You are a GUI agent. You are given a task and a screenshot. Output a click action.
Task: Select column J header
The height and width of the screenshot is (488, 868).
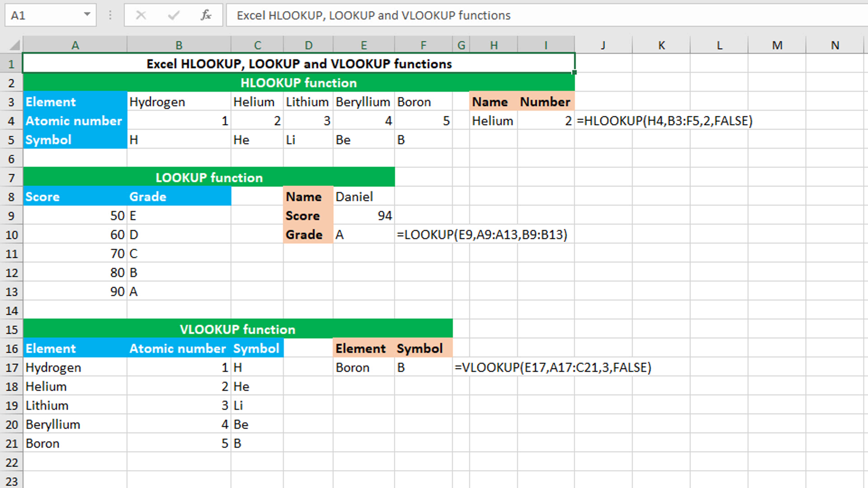[x=603, y=45]
